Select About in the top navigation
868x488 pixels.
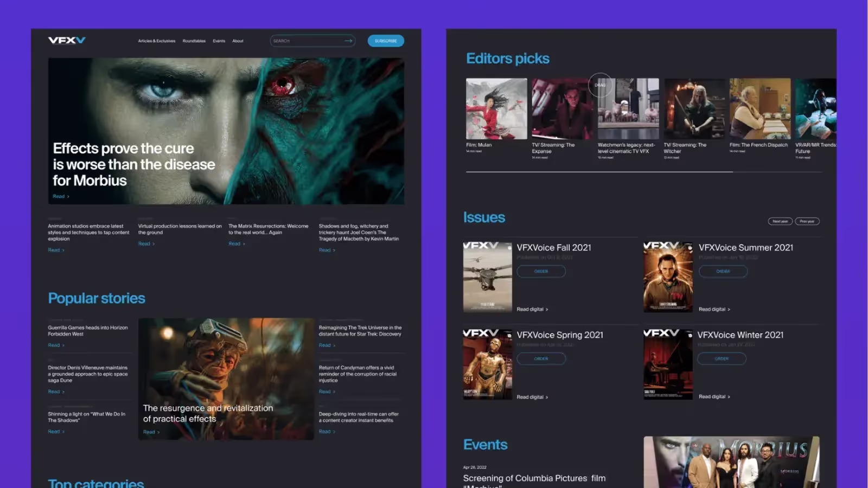[238, 41]
